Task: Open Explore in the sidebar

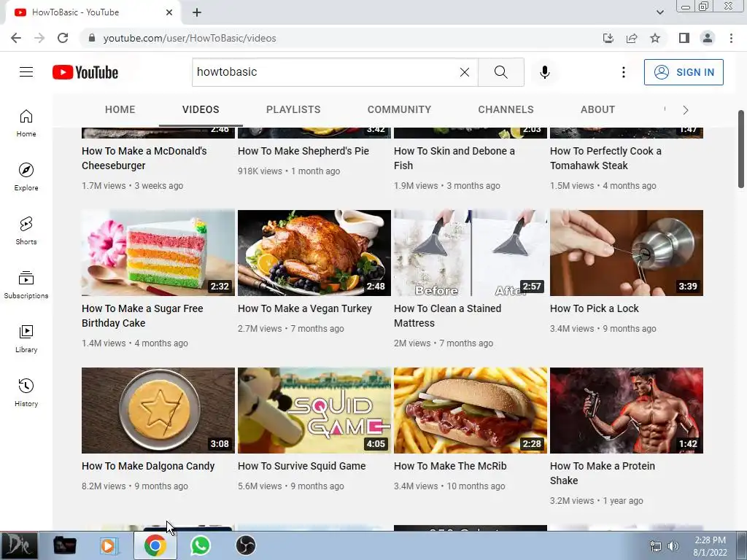Action: 26,177
